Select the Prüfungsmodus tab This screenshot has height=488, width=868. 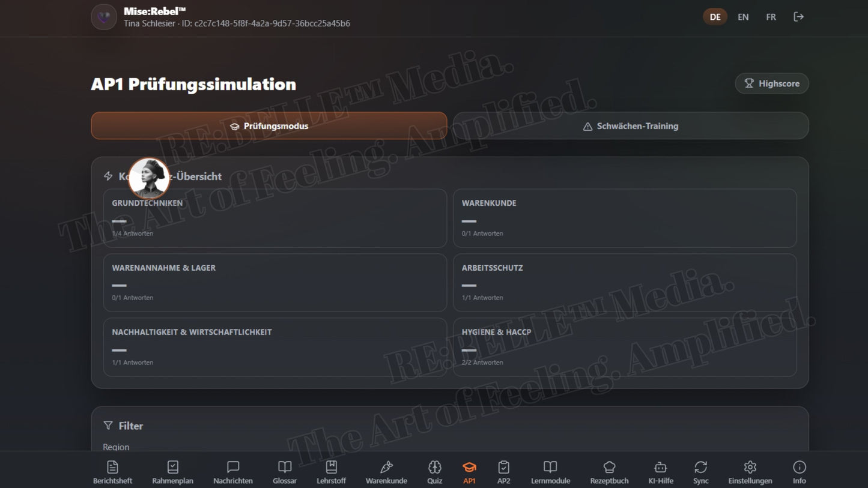click(x=269, y=126)
